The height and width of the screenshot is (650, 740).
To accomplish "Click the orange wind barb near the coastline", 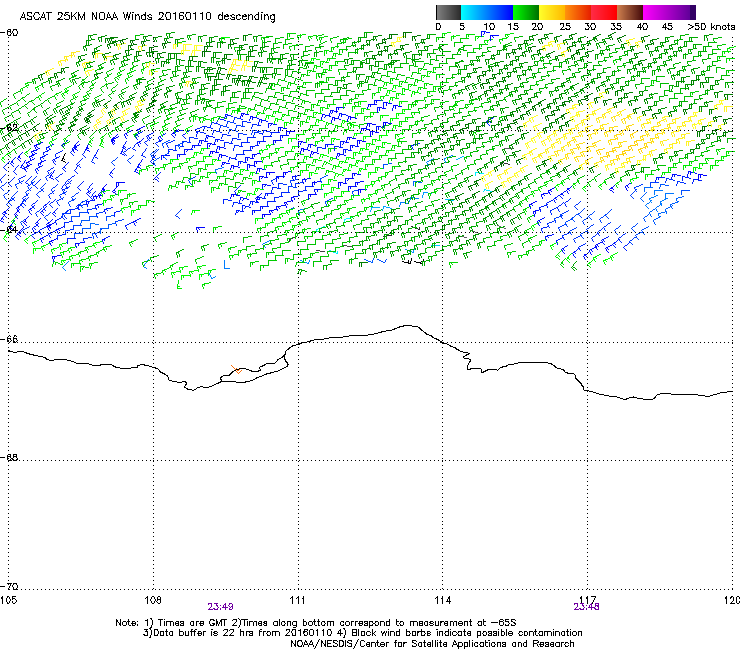I will tap(236, 369).
